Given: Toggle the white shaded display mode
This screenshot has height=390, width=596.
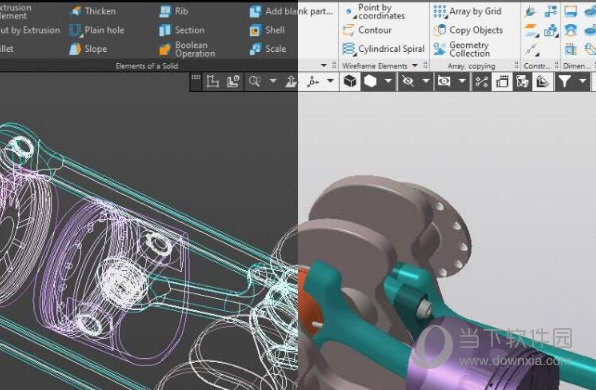Looking at the screenshot, I should pos(370,81).
